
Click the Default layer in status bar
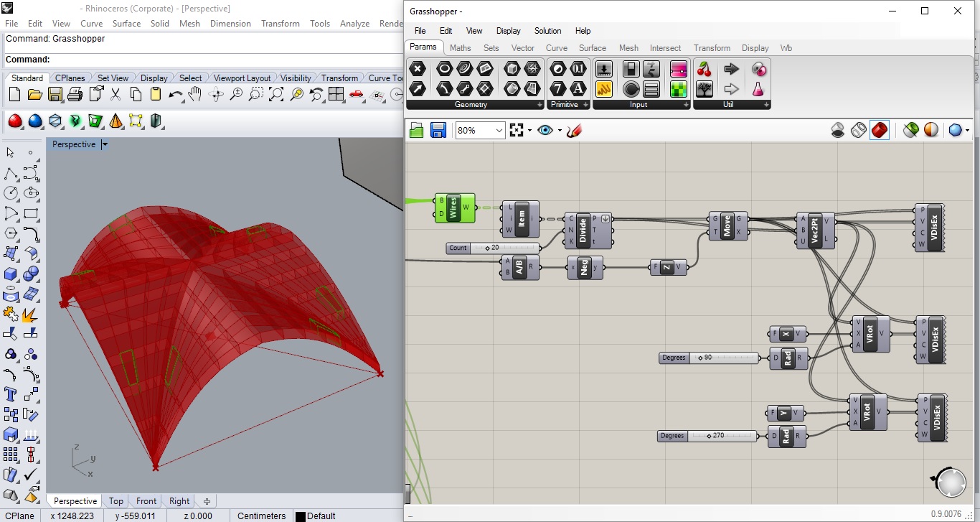point(316,516)
